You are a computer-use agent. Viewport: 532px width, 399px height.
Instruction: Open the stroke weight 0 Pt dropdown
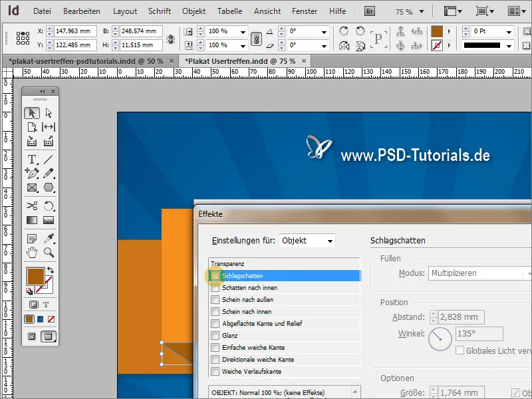tap(509, 32)
